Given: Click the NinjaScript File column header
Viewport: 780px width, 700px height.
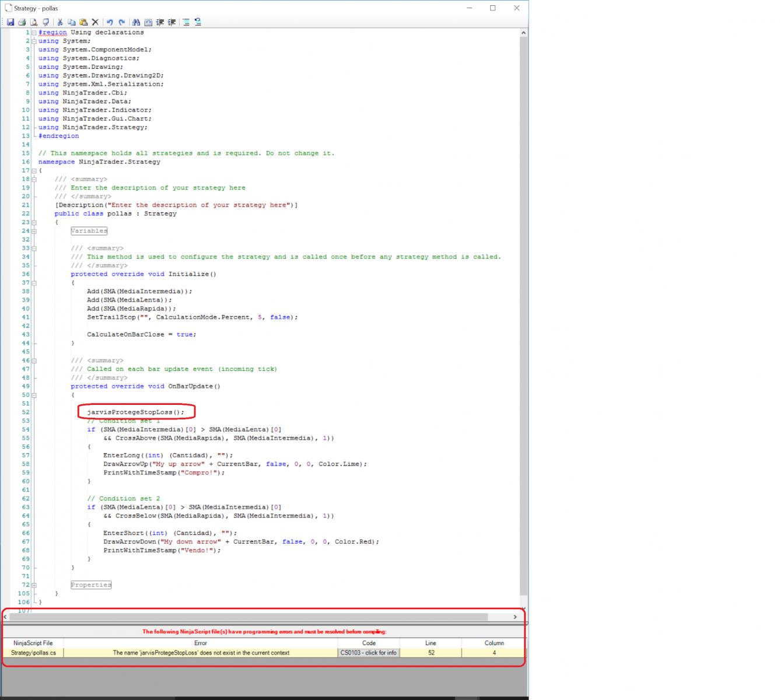Looking at the screenshot, I should (x=33, y=643).
